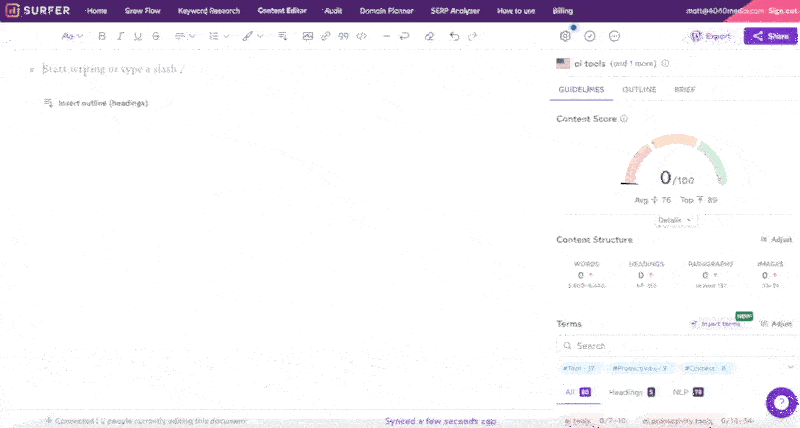Open the list type dropdown
The height and width of the screenshot is (428, 800).
pyautogui.click(x=218, y=36)
